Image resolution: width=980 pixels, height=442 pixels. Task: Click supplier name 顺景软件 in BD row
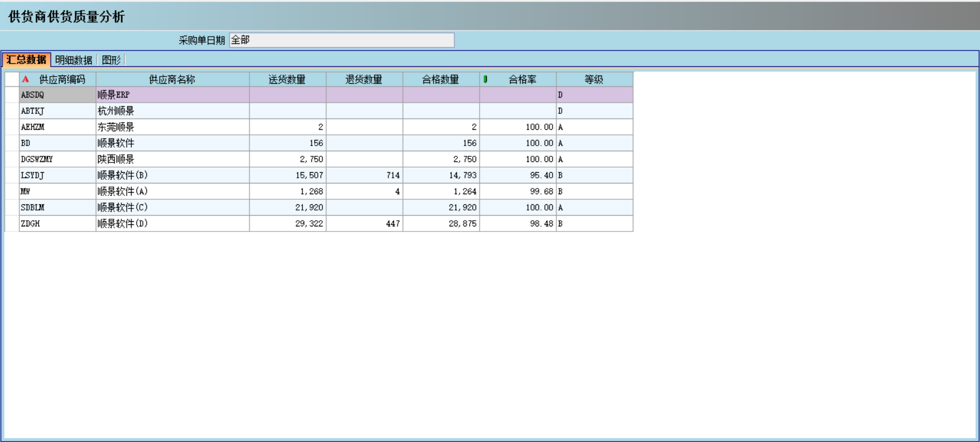click(x=172, y=143)
